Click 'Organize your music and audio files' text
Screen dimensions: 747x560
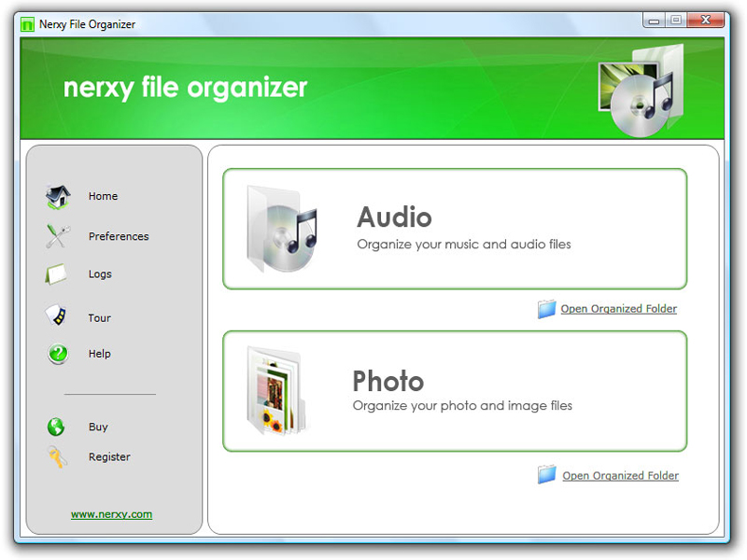[x=464, y=245]
